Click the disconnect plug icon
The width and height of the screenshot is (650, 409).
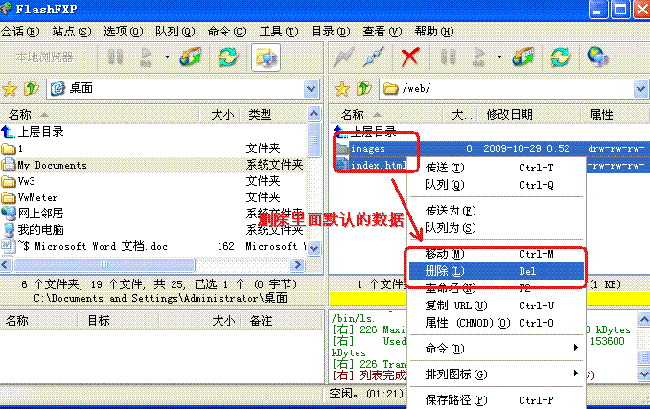click(373, 57)
